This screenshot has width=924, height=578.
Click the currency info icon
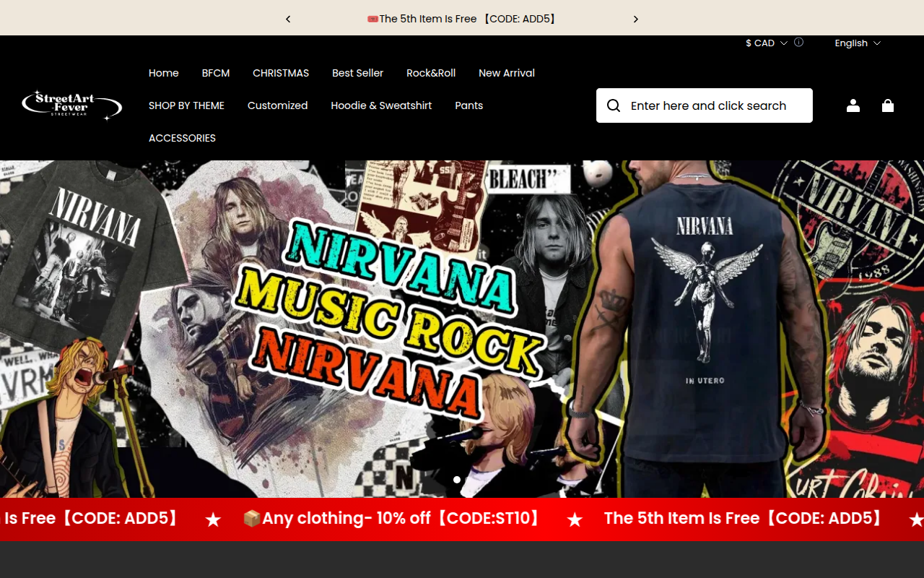(x=798, y=43)
